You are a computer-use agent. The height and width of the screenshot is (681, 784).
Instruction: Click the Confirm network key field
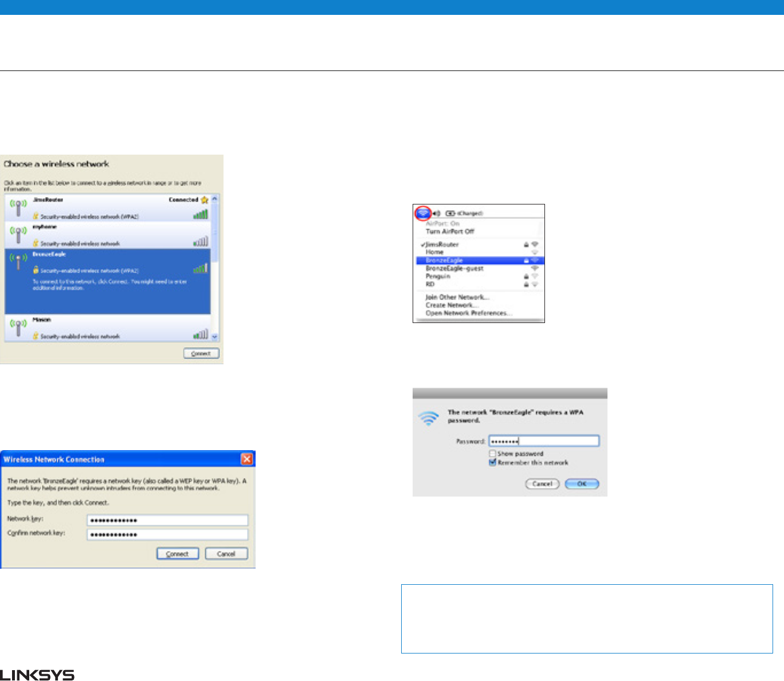click(x=168, y=534)
